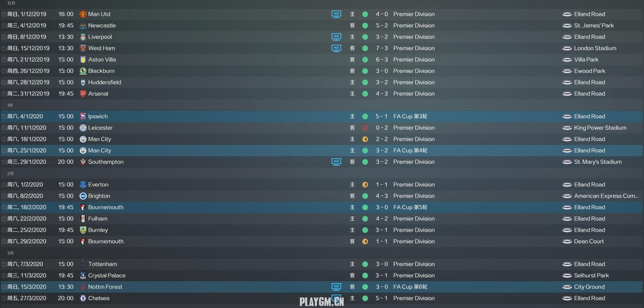Viewport: 644px width, 308px height.
Task: Select the Tottenham 3 - 0 match row
Action: pos(322,264)
